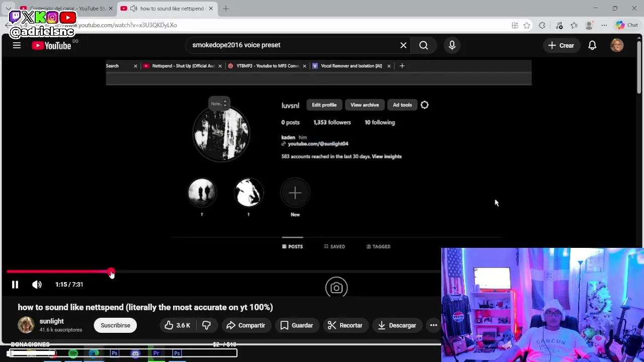
Task: Go to YouTube home via logo
Action: 51,46
